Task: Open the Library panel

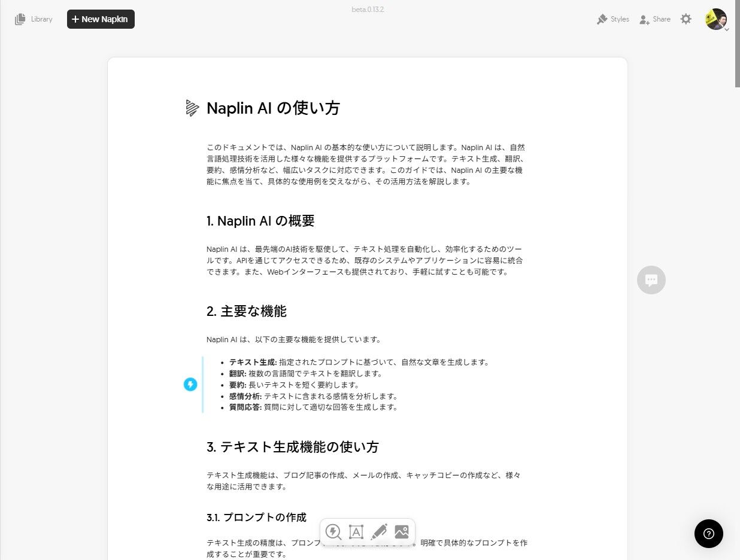Action: (x=34, y=19)
